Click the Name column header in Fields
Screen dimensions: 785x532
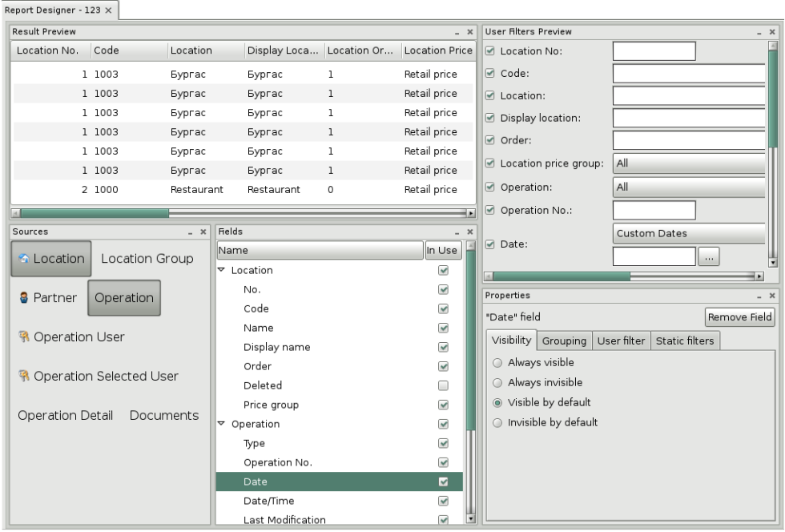320,251
